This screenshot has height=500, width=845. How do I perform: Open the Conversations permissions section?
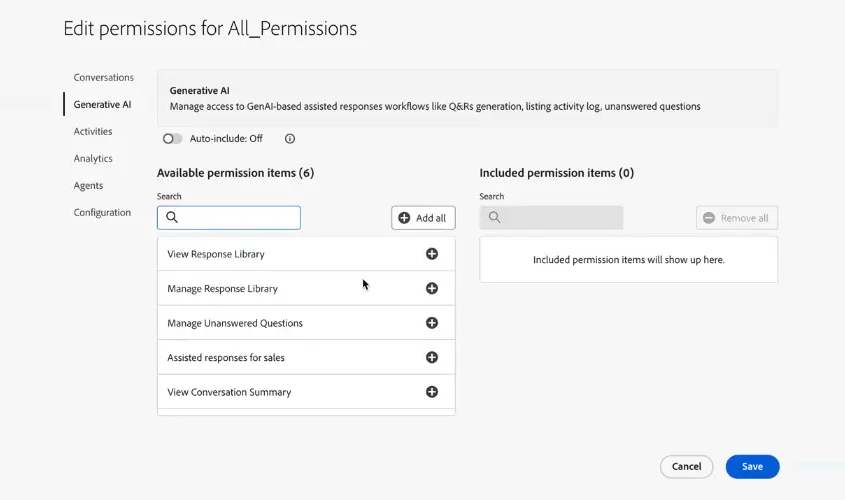(103, 78)
